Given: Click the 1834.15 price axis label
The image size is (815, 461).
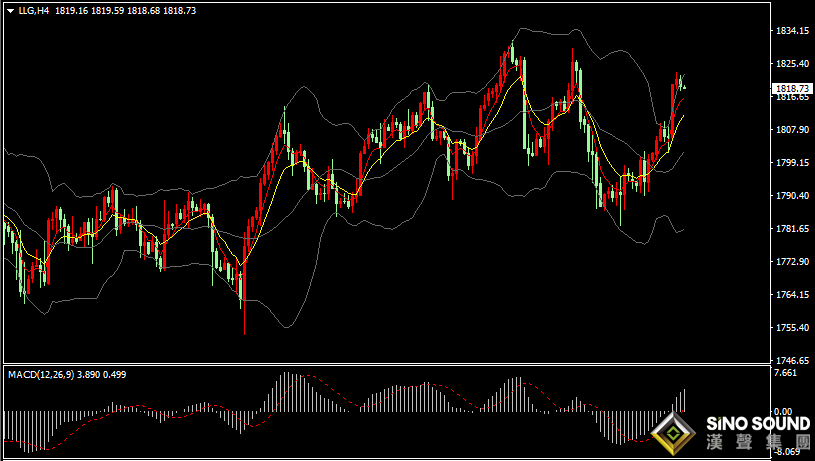Looking at the screenshot, I should [793, 31].
